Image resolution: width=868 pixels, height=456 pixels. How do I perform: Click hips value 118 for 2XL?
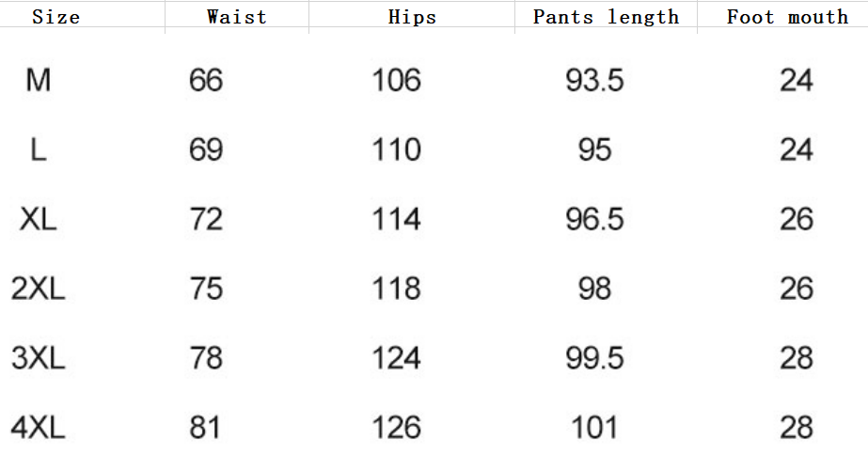tap(396, 289)
